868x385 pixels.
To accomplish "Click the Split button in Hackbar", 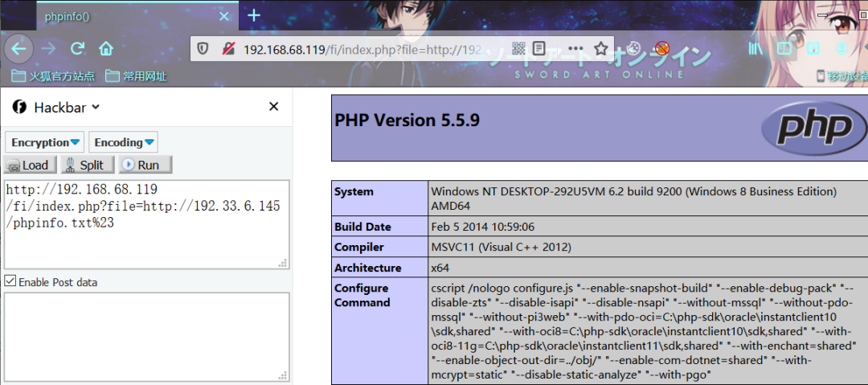I will (88, 165).
